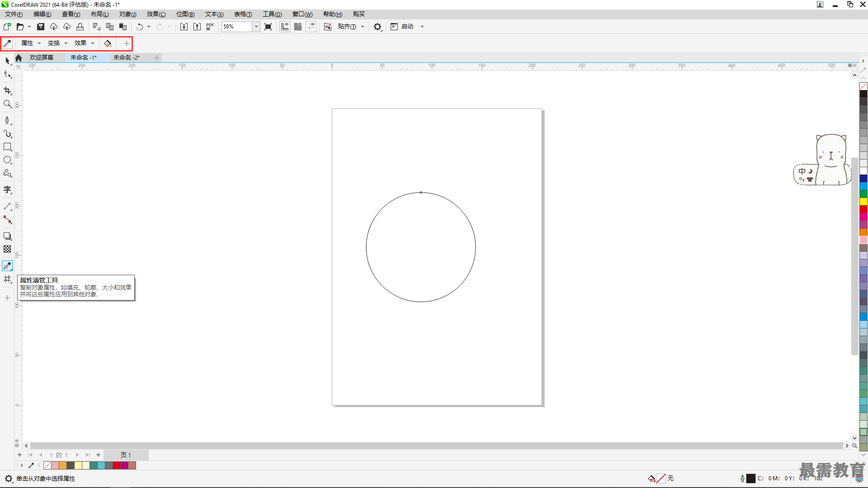This screenshot has height=488, width=868.
Task: Select the Shape edit tool
Action: [7, 75]
